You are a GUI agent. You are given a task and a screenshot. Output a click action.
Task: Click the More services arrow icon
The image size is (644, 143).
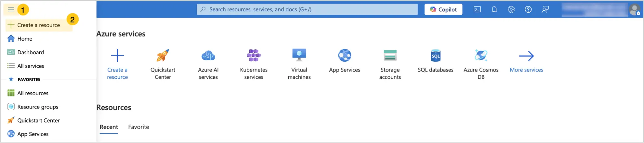tap(526, 56)
